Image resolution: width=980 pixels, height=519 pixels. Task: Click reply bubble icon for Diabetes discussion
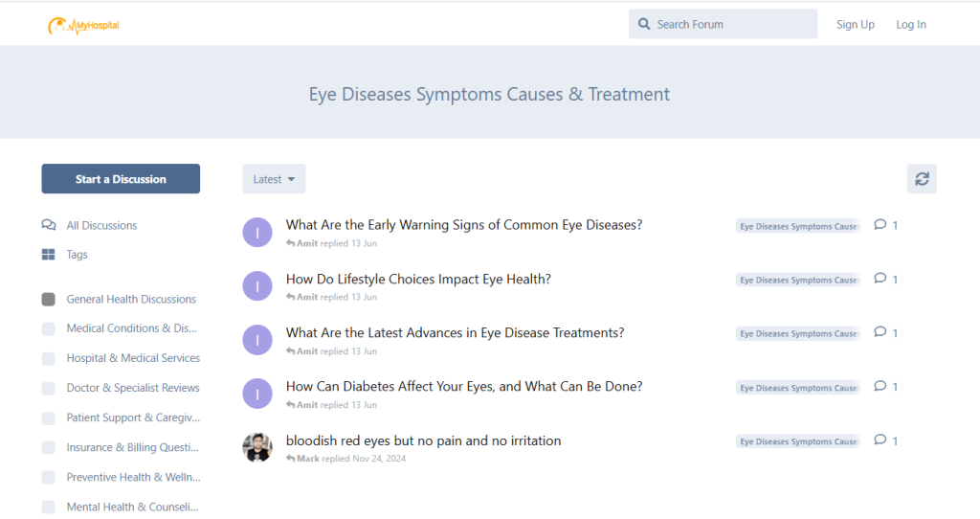coord(880,387)
